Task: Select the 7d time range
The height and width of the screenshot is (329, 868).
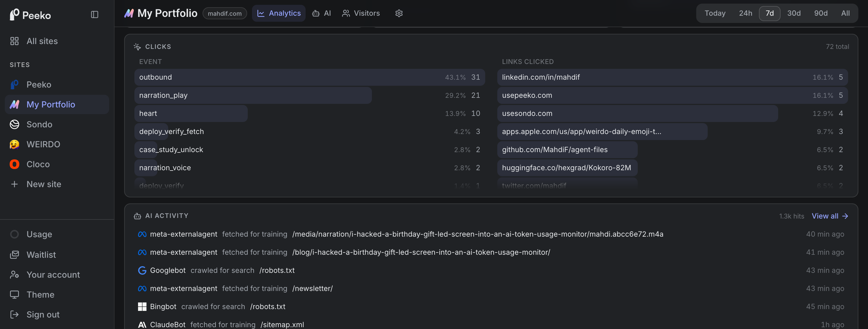Action: (769, 13)
